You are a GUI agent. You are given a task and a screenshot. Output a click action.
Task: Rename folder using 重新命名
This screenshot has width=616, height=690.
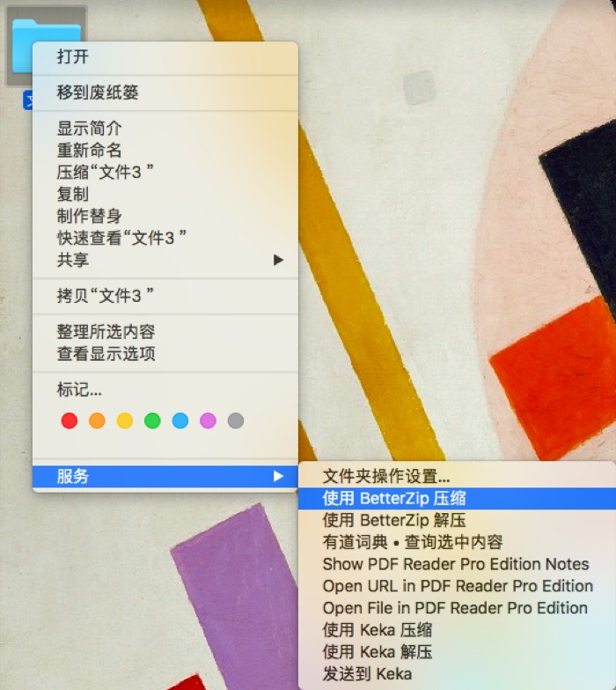(89, 150)
